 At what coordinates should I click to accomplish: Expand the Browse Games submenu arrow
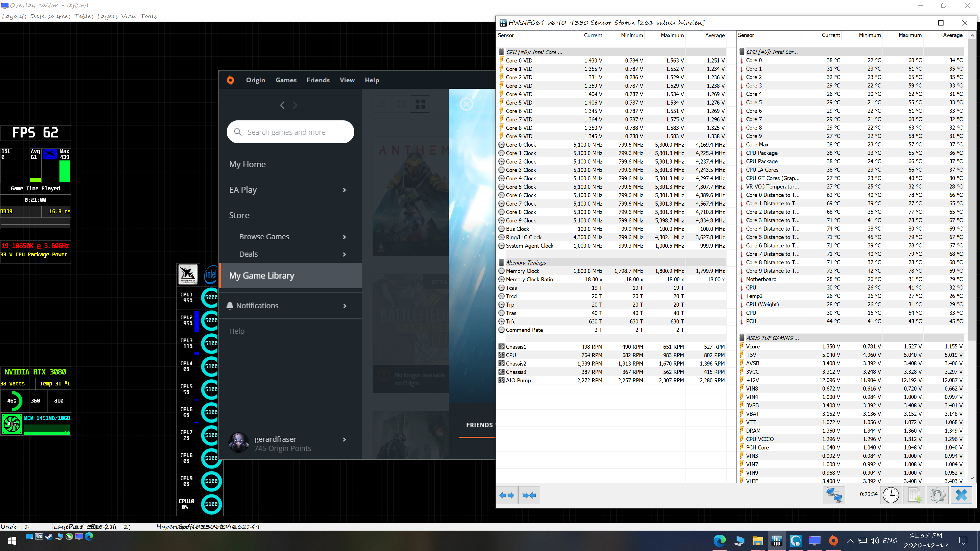344,237
